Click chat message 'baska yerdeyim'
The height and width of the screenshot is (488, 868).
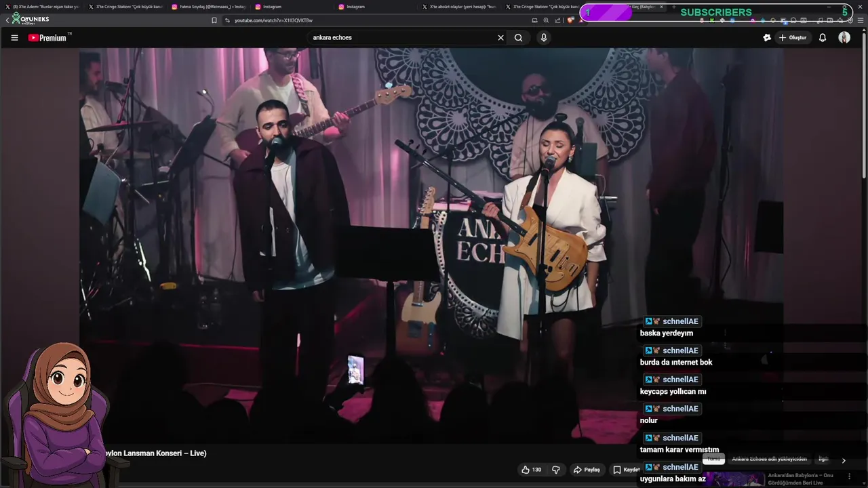667,333
